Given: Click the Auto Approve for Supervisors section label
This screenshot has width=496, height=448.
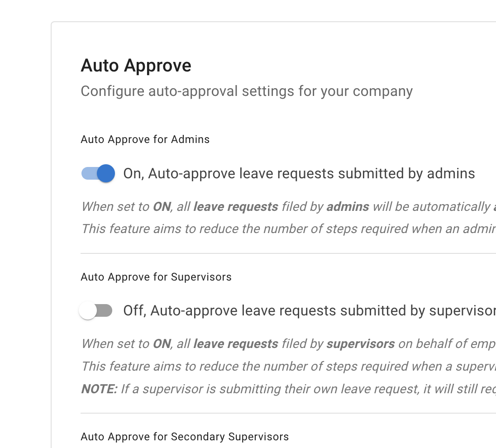Looking at the screenshot, I should [156, 277].
